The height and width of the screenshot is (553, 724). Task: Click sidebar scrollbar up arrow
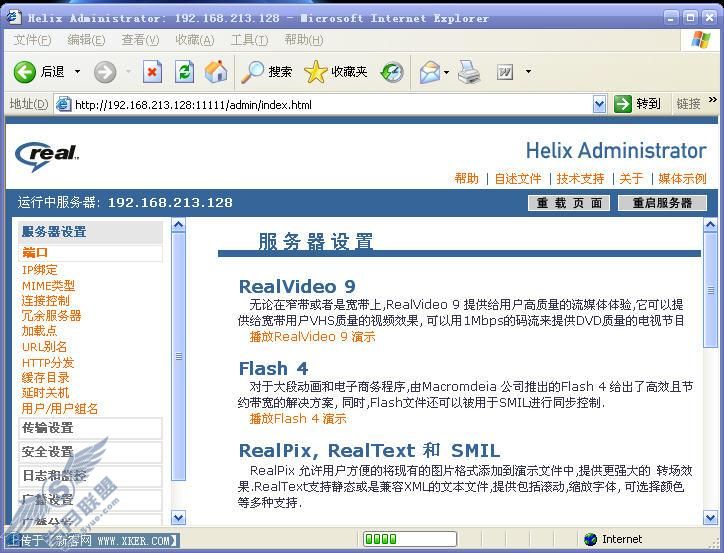[178, 225]
